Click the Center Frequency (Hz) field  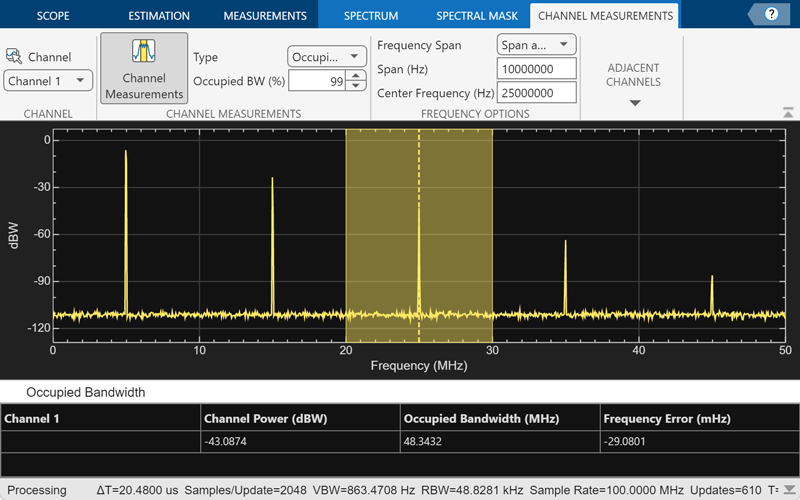point(536,93)
